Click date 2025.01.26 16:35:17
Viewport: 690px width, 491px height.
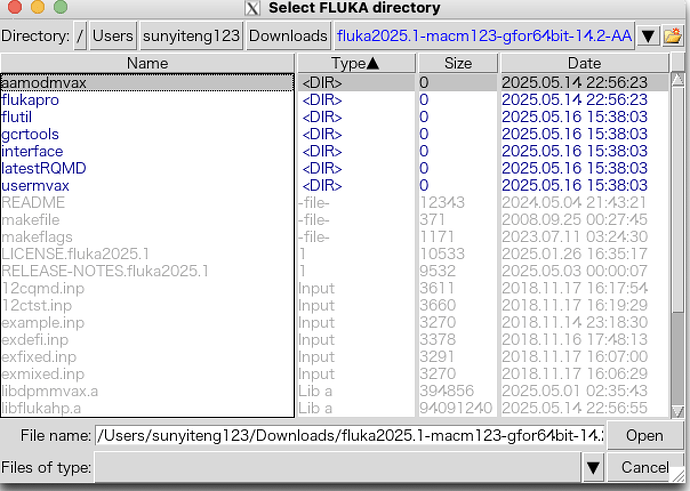click(574, 254)
